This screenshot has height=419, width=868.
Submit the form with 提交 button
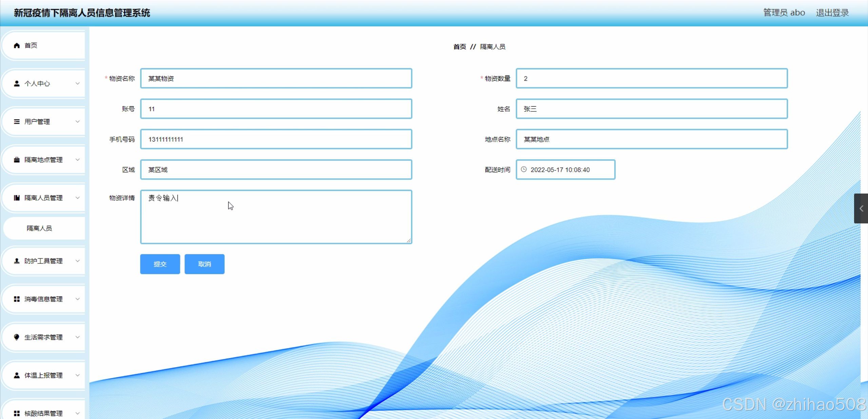point(160,264)
